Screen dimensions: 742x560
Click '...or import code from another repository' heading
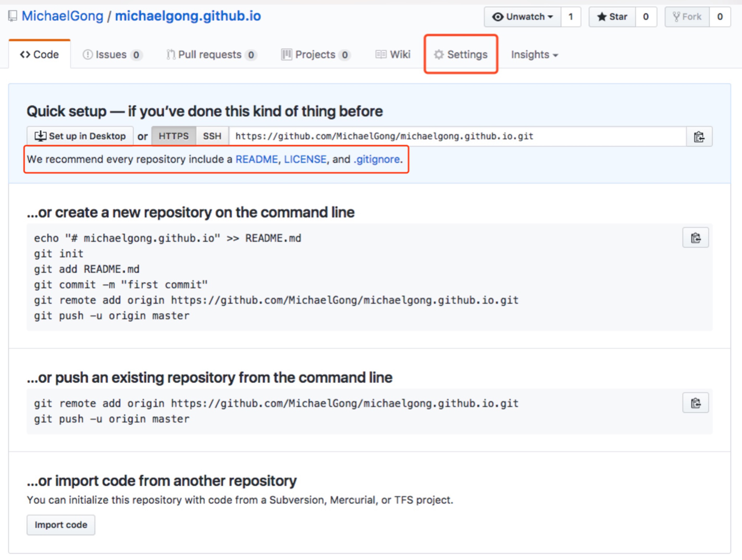tap(162, 481)
